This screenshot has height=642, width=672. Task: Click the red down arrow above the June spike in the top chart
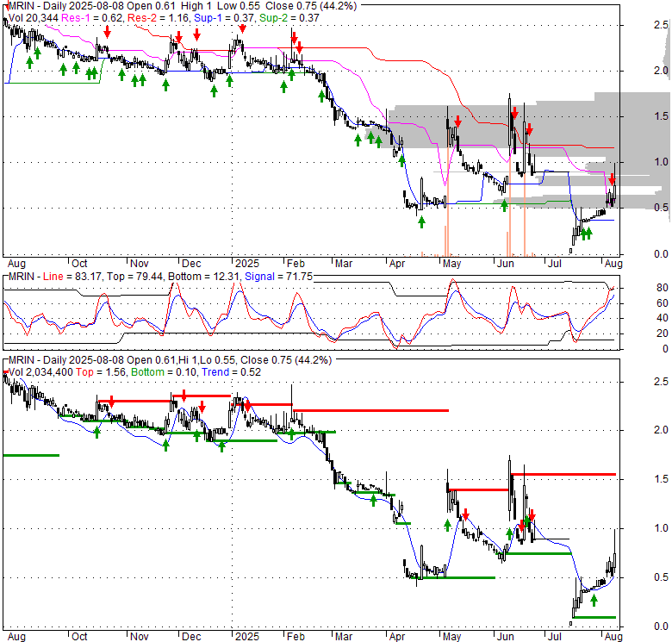pyautogui.click(x=515, y=113)
